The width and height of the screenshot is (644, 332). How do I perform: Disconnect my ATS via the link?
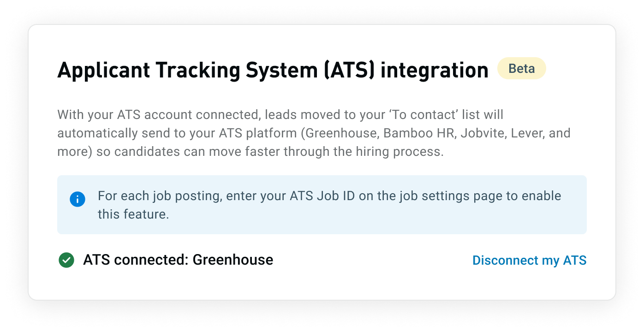click(529, 261)
